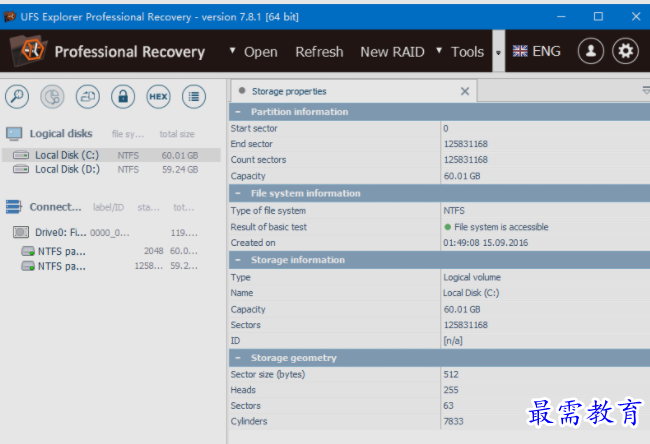The height and width of the screenshot is (444, 650).
Task: Click the total size column header
Action: (x=177, y=134)
